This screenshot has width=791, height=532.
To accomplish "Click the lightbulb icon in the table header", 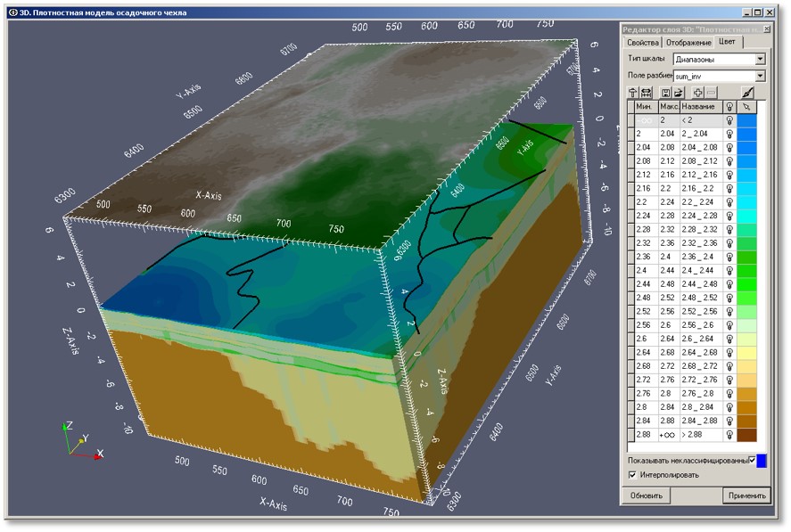I will (x=729, y=106).
